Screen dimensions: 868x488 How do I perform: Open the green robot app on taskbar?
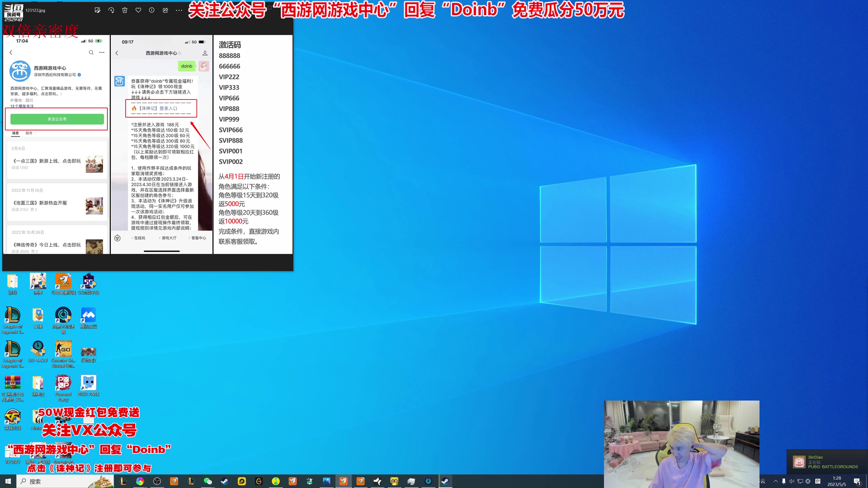[x=310, y=481]
